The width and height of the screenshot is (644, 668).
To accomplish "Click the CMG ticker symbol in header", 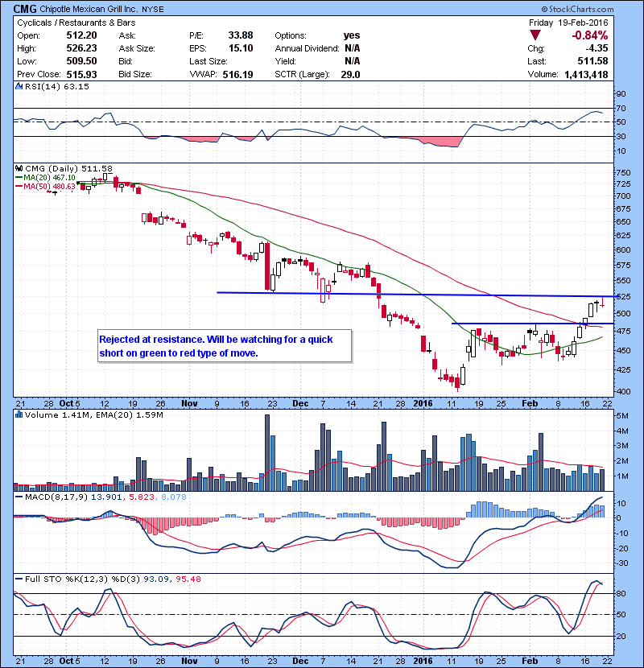I will click(x=25, y=9).
